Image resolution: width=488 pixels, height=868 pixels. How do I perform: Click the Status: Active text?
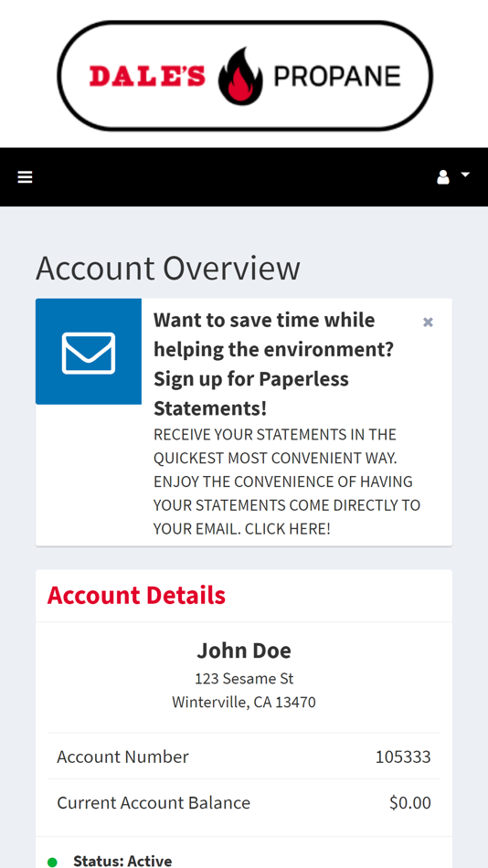coord(122,861)
